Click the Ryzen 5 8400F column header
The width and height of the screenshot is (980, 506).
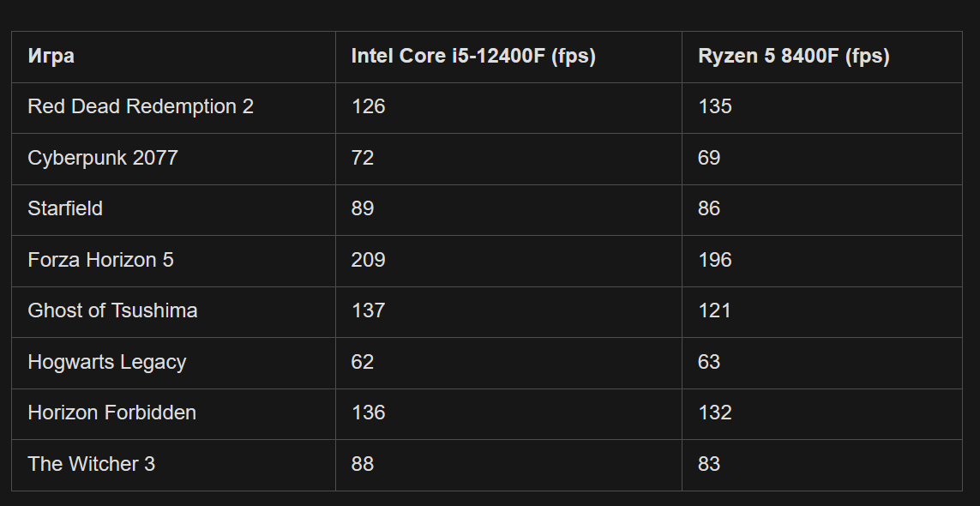pyautogui.click(x=794, y=57)
